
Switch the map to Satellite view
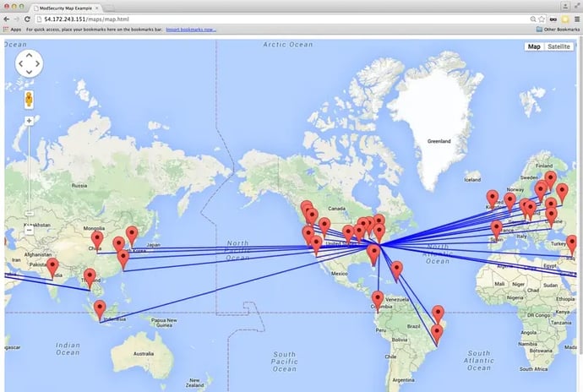tap(558, 46)
